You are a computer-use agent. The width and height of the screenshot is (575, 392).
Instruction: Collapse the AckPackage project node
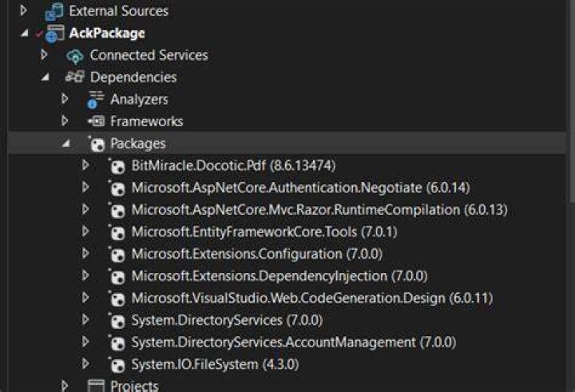point(24,34)
